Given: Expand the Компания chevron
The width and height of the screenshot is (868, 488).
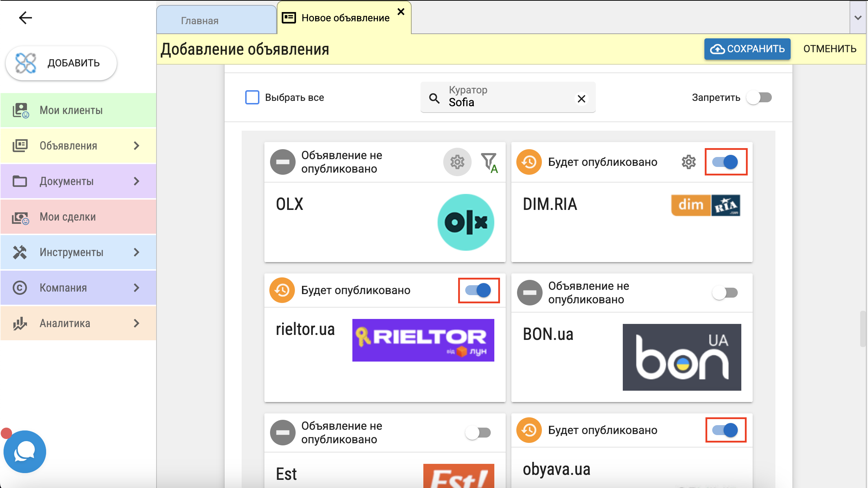Looking at the screenshot, I should [137, 288].
